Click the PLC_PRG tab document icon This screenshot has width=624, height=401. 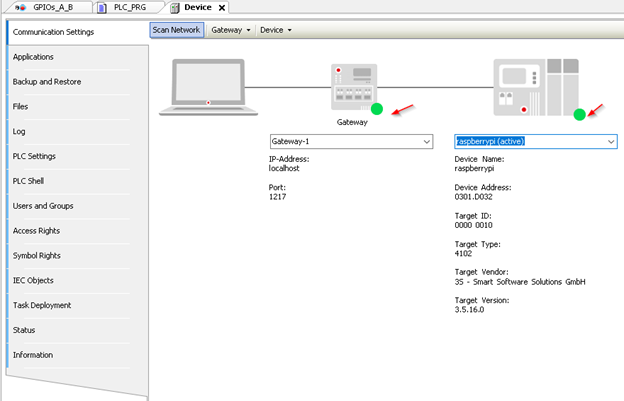[102, 8]
